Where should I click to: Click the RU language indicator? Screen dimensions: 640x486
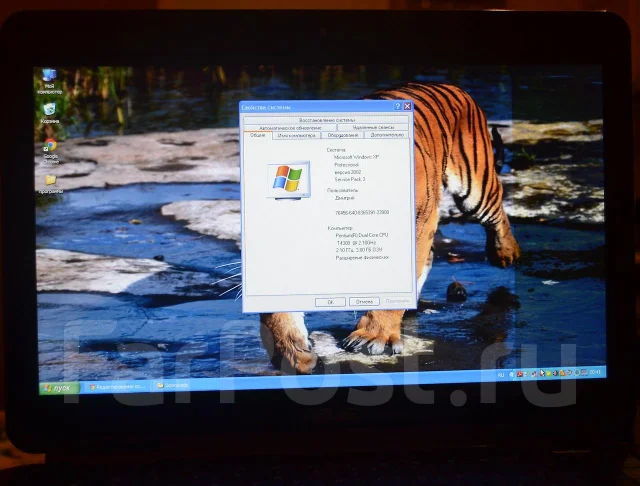pos(501,375)
